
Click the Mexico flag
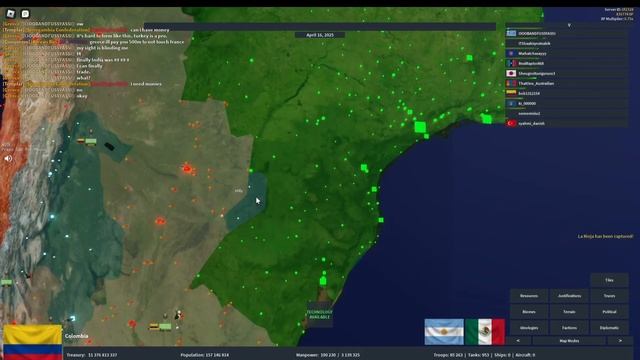(485, 332)
